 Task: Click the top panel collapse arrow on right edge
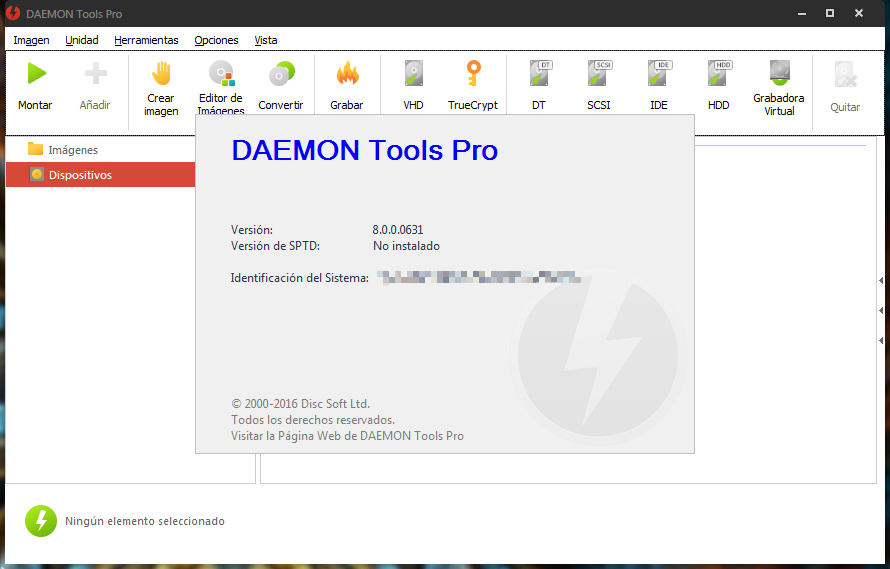(881, 281)
